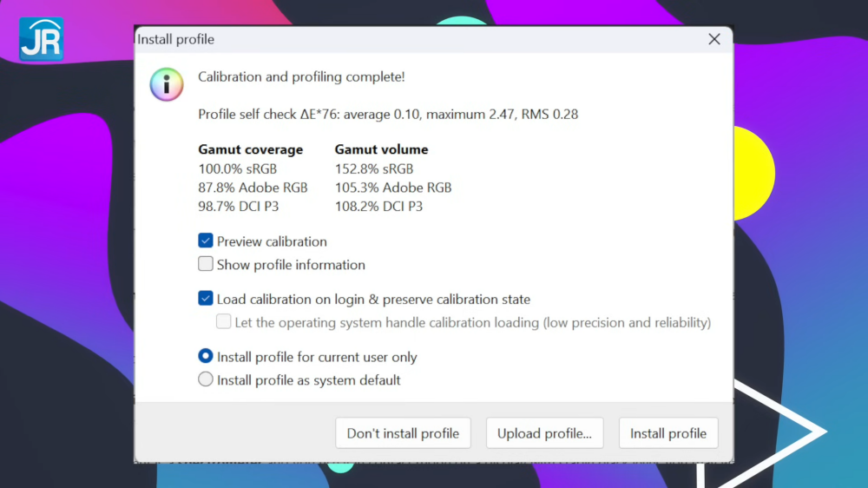Click the Install profile button
Image resolution: width=868 pixels, height=488 pixels.
point(667,433)
